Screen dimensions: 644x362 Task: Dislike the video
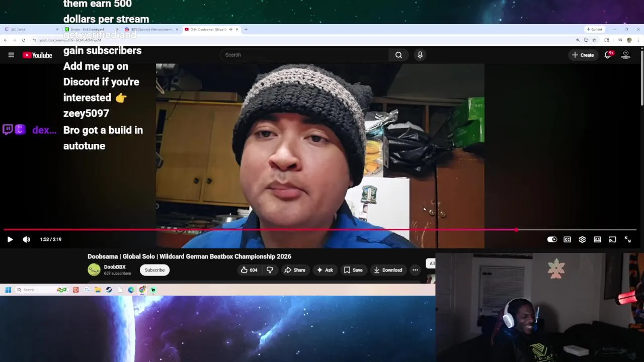pyautogui.click(x=270, y=270)
